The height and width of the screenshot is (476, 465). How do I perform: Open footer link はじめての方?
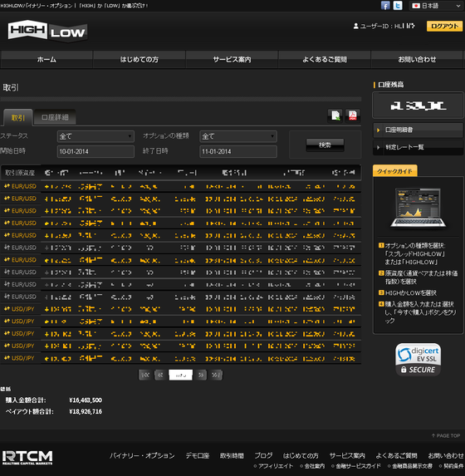point(301,456)
